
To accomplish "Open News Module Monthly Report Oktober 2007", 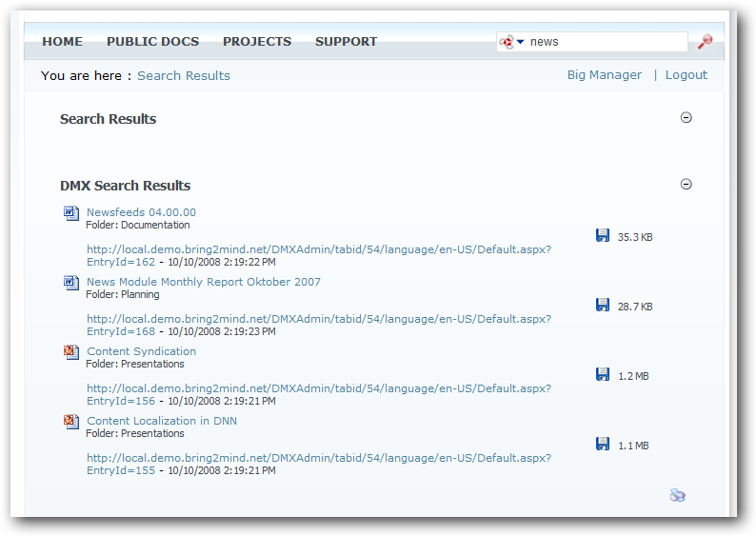I will click(x=204, y=282).
